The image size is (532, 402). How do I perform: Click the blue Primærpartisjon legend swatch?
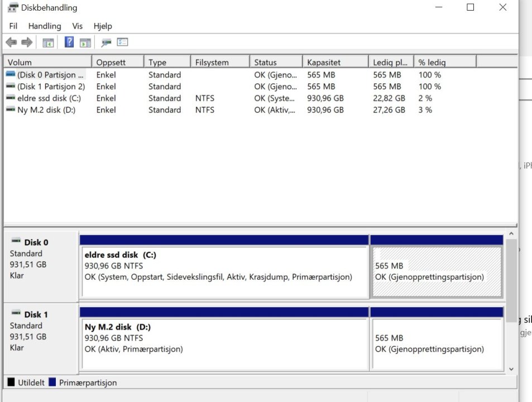(52, 382)
